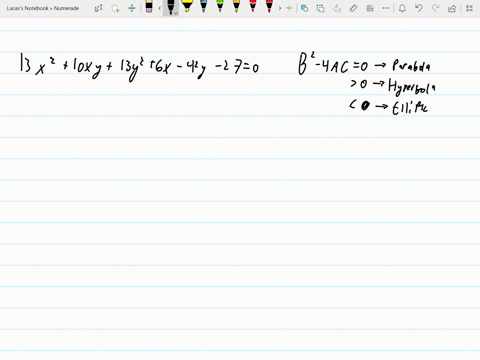Pick the eraser tool

coord(149,7)
